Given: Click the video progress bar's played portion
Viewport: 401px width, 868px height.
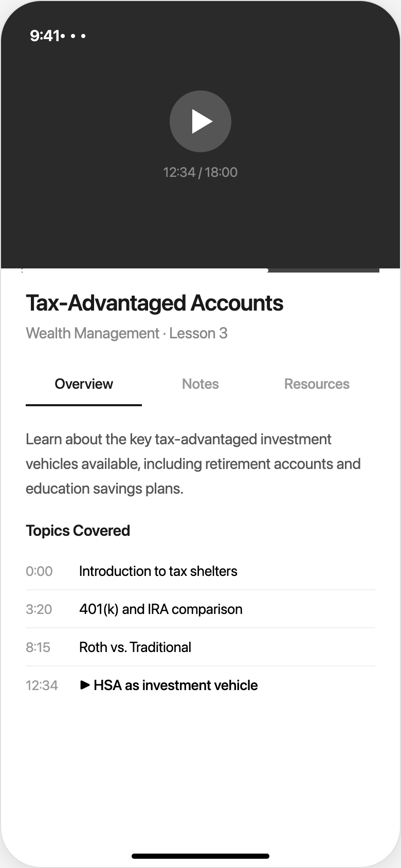Looking at the screenshot, I should tap(144, 270).
